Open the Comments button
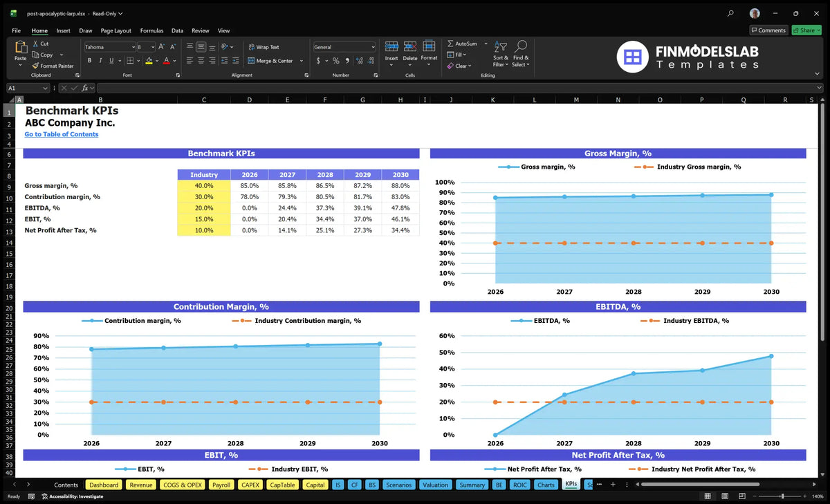 click(x=768, y=30)
